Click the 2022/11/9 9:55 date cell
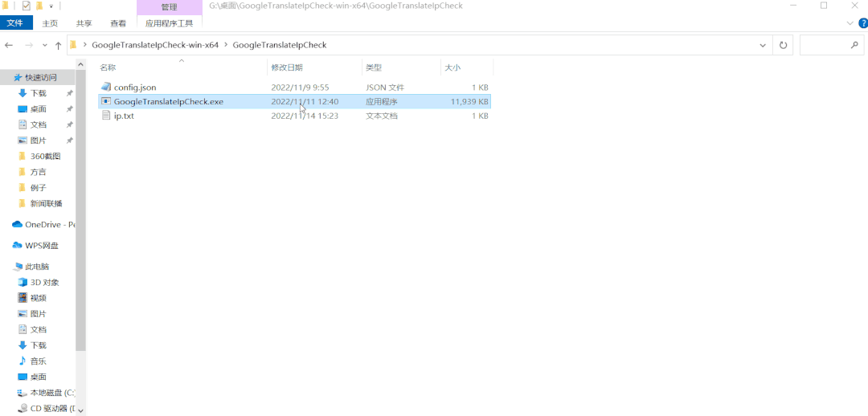This screenshot has width=868, height=416. click(x=300, y=88)
